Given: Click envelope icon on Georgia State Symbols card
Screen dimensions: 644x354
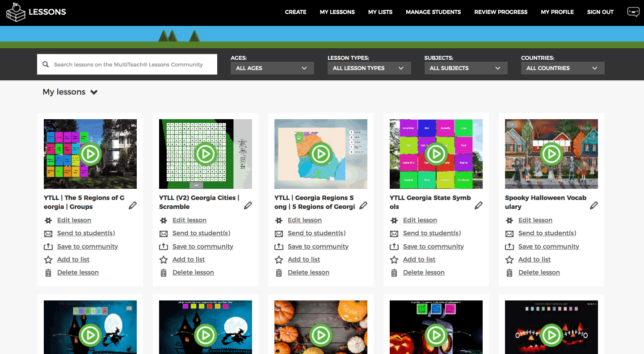Looking at the screenshot, I should [394, 233].
